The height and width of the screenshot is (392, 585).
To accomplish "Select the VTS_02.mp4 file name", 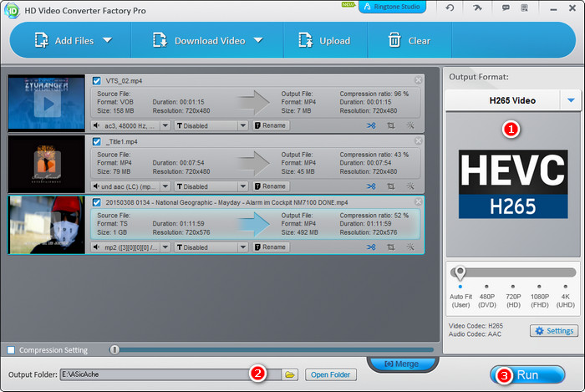I will pos(124,81).
